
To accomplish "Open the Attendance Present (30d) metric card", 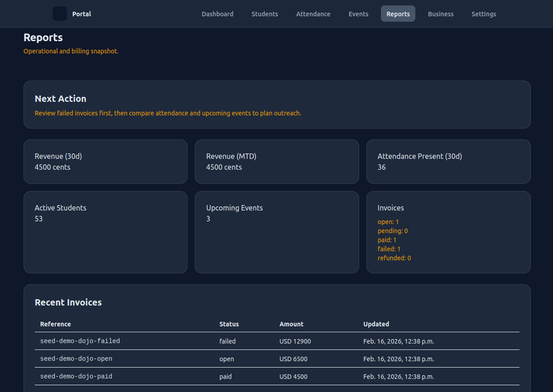I will (448, 162).
